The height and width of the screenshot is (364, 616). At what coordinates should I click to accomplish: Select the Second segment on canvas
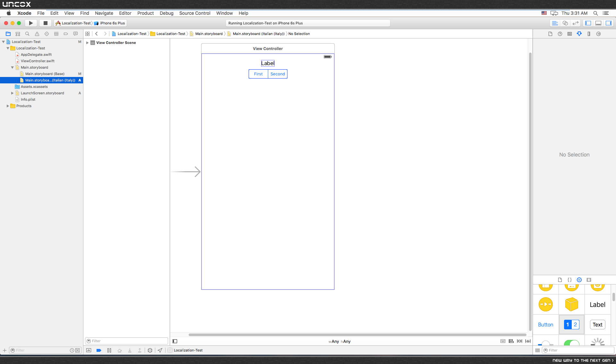(278, 74)
